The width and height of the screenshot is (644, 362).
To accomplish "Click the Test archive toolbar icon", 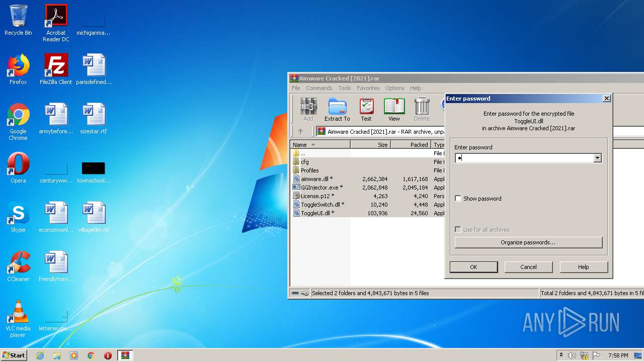I will point(366,109).
